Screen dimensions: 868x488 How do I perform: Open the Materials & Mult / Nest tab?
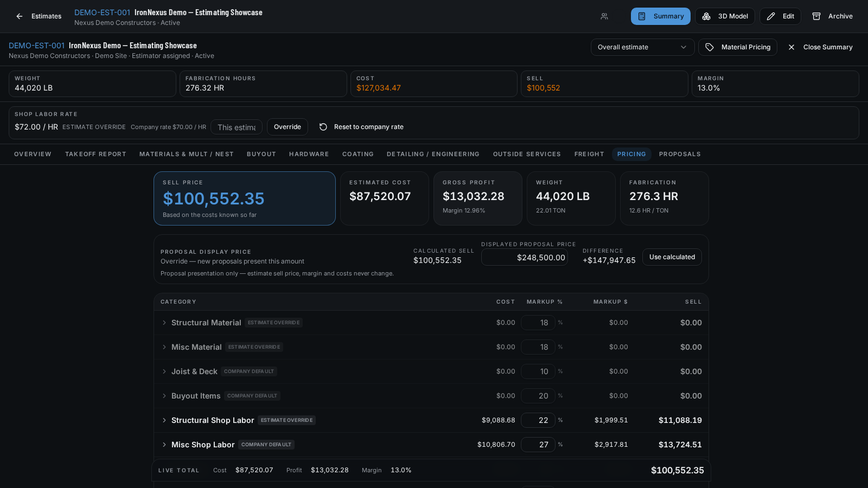187,154
